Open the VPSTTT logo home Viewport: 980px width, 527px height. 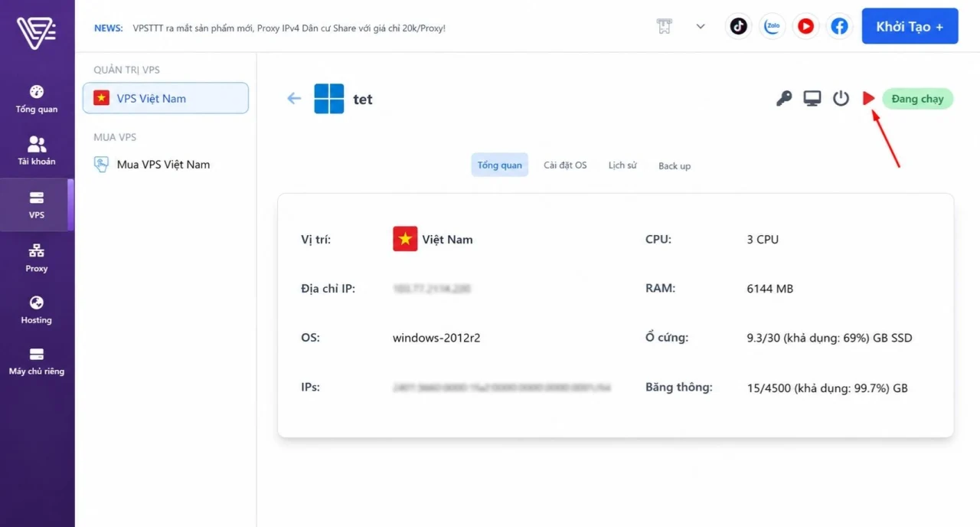(x=36, y=32)
